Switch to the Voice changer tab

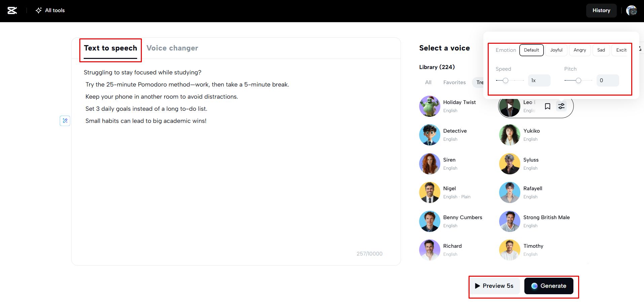[172, 48]
